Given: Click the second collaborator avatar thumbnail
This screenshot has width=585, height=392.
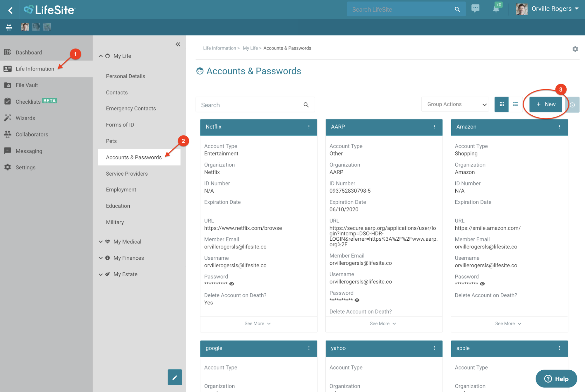Looking at the screenshot, I should tap(36, 27).
